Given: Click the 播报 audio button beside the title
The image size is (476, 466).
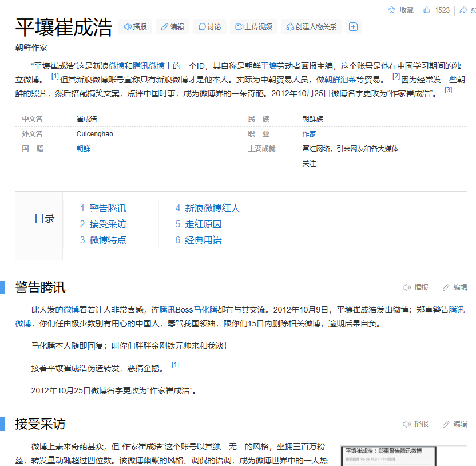Looking at the screenshot, I should (x=135, y=27).
